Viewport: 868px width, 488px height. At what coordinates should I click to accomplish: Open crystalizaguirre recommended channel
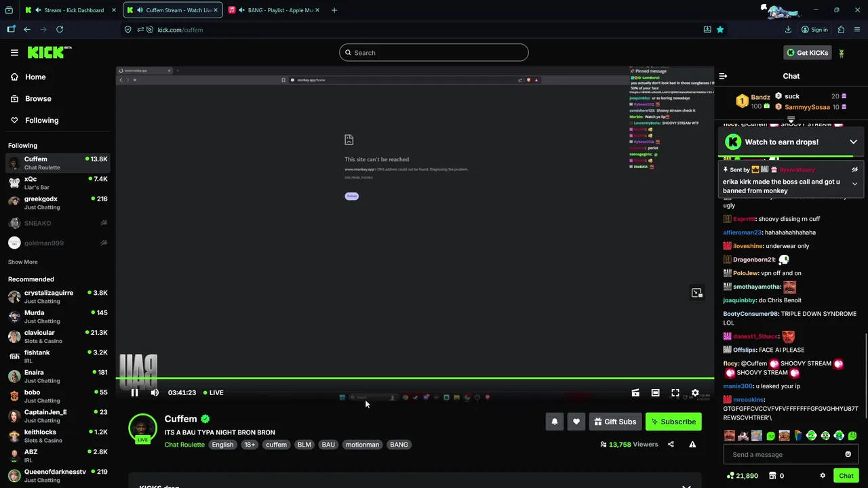tap(58, 297)
